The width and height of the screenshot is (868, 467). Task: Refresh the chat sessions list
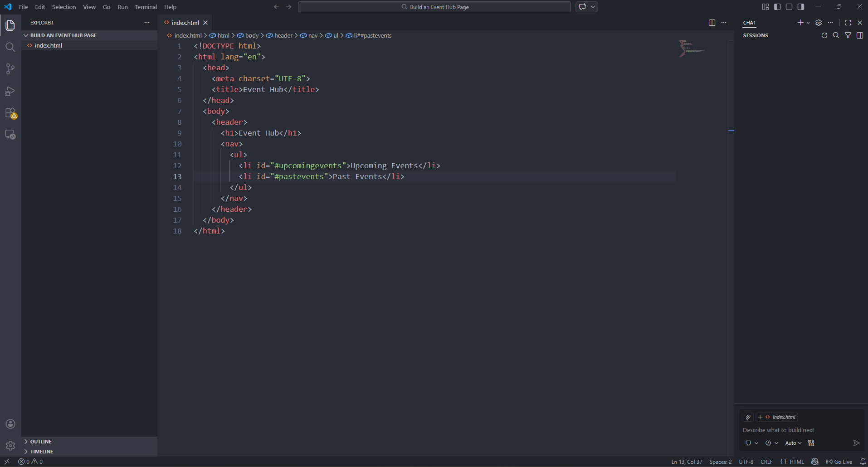pos(824,35)
